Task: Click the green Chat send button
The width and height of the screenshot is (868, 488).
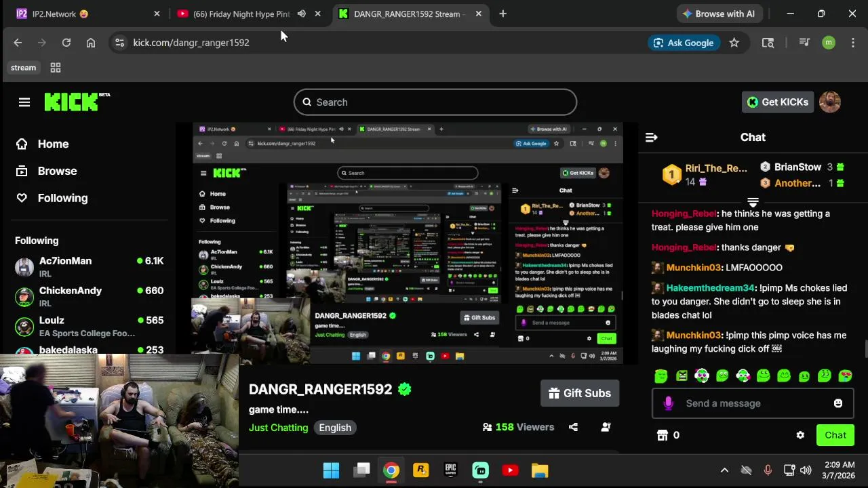Action: (835, 435)
